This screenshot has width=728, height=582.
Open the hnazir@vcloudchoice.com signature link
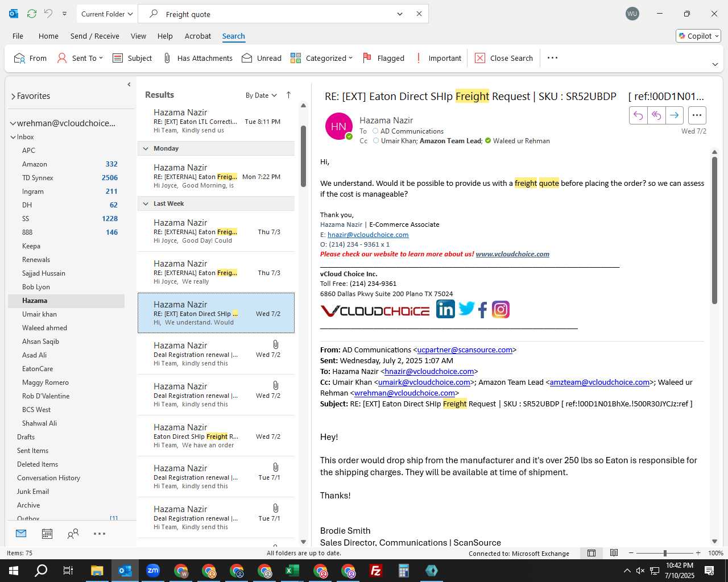point(368,235)
